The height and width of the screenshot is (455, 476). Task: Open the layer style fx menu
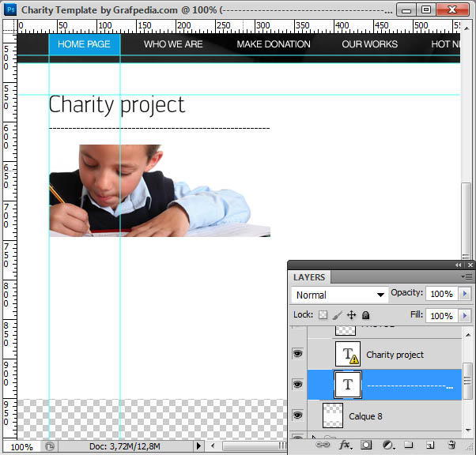[346, 445]
